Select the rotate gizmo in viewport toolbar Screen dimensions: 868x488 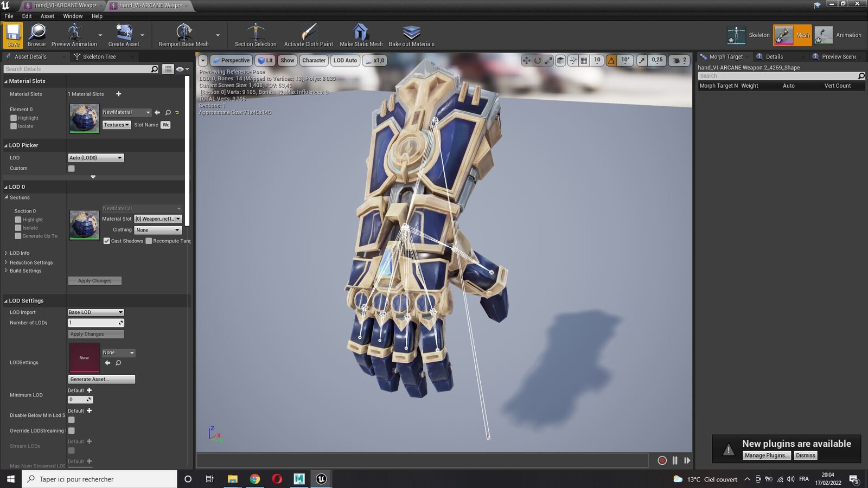click(537, 60)
